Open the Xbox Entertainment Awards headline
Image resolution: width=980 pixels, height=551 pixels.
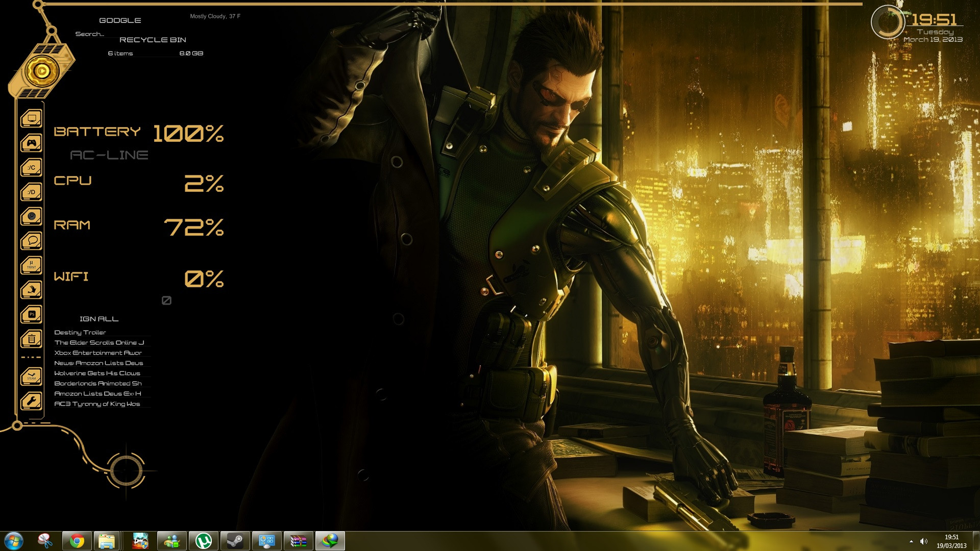click(98, 353)
